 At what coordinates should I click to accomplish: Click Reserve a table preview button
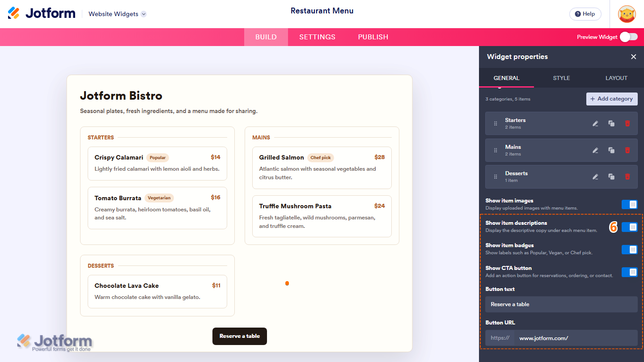[240, 336]
